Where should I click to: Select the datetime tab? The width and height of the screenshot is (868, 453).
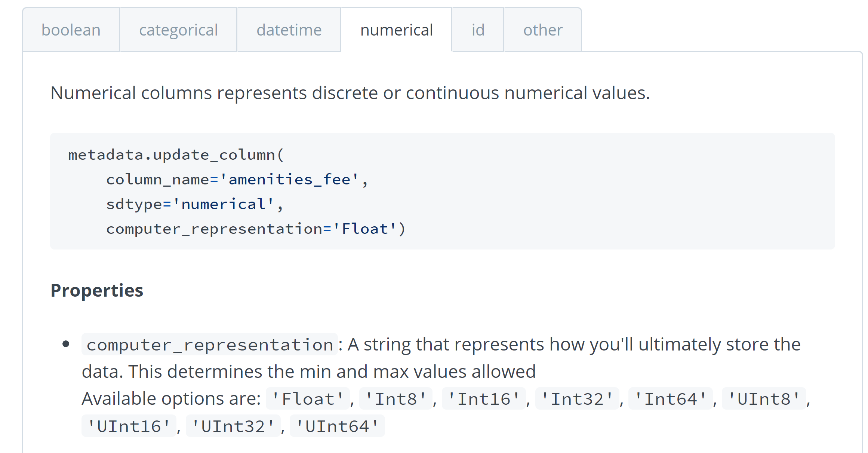pyautogui.click(x=289, y=30)
